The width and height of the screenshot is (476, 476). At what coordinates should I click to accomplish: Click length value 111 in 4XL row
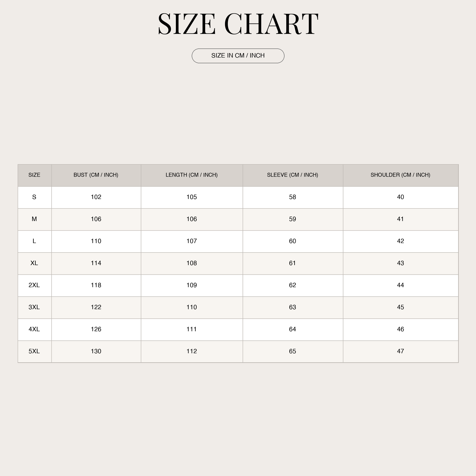point(192,329)
